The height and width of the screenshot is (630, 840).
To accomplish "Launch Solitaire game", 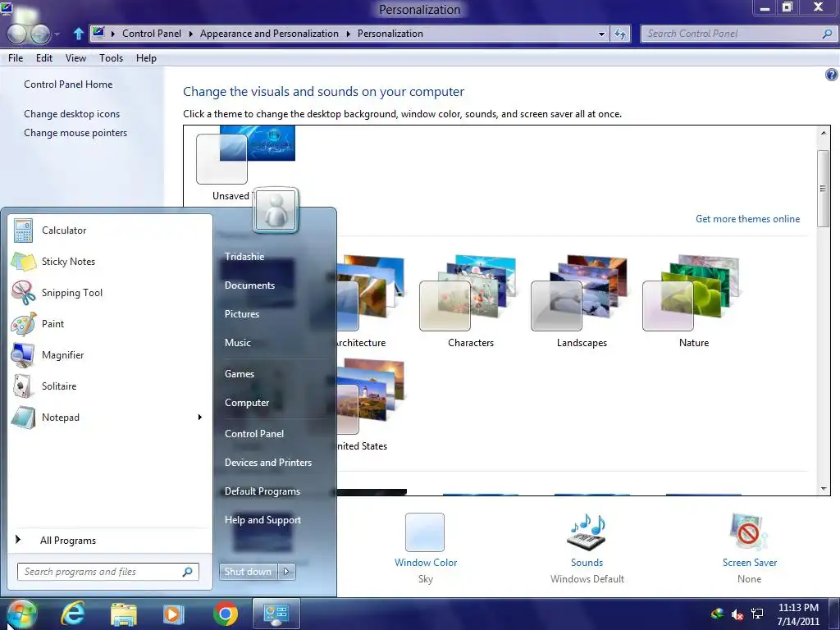I will pos(110,386).
